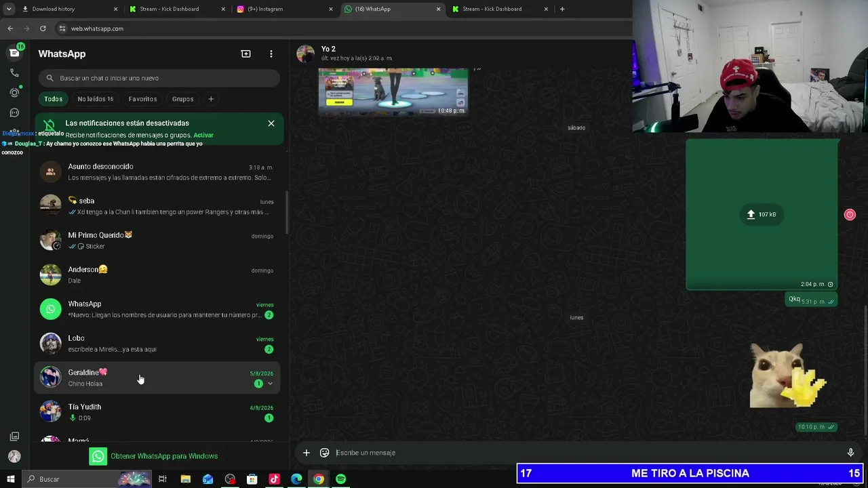The width and height of the screenshot is (868, 488).
Task: Go back in the browser
Action: coord(10,28)
